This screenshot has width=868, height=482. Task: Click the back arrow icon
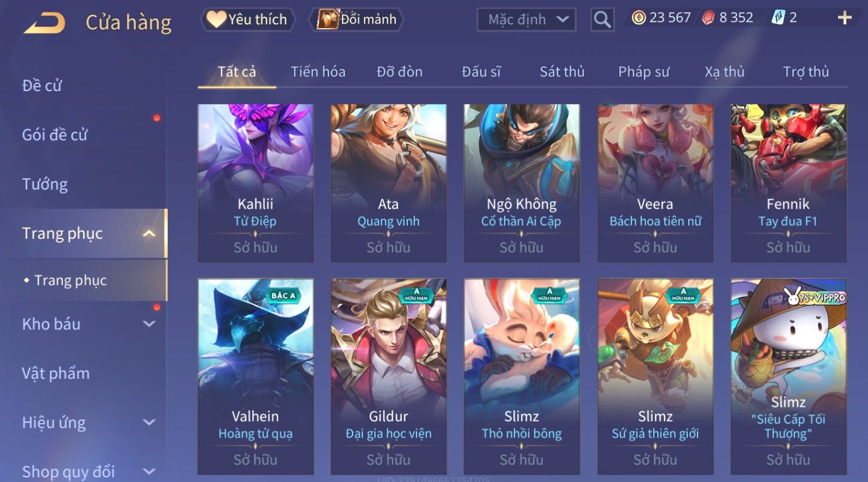coord(44,23)
